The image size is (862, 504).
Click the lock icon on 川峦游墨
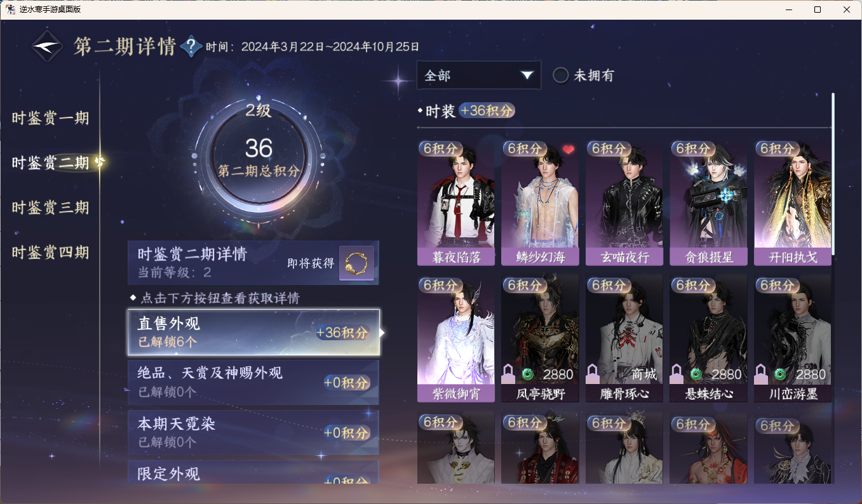click(x=760, y=374)
